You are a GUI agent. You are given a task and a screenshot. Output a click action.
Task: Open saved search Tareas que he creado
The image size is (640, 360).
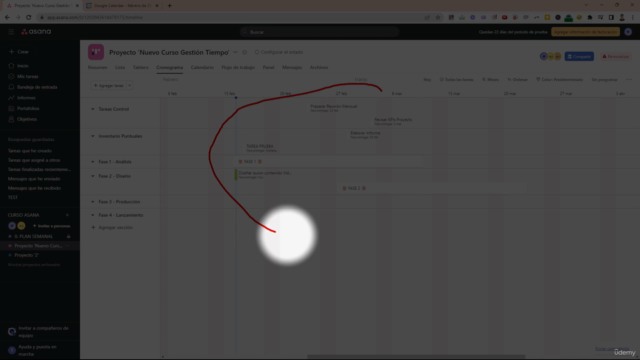coord(30,151)
